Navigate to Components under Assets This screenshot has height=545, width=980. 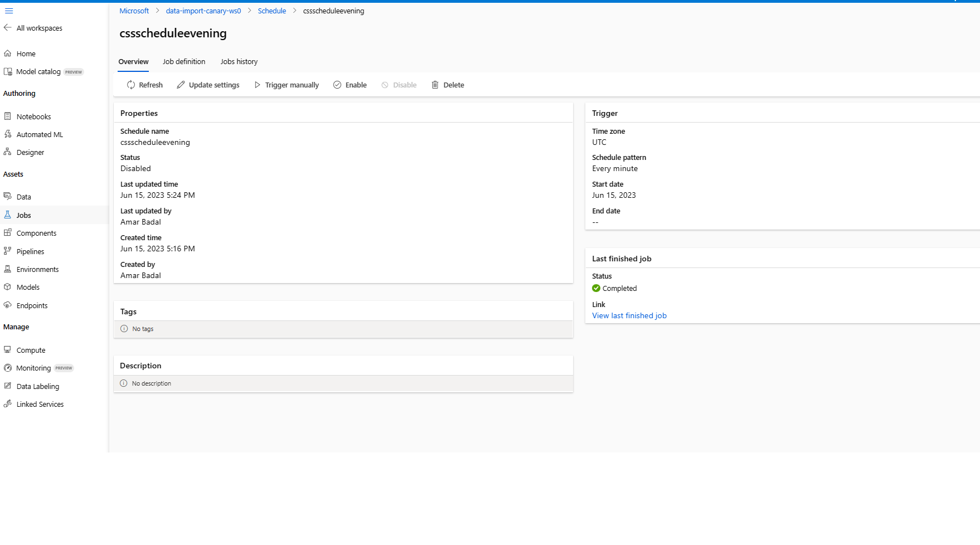(37, 232)
